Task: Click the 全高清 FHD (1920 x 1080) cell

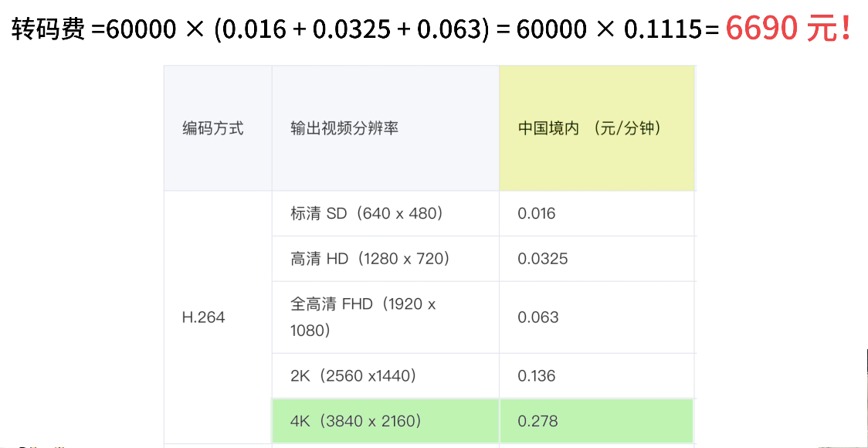Action: (363, 317)
